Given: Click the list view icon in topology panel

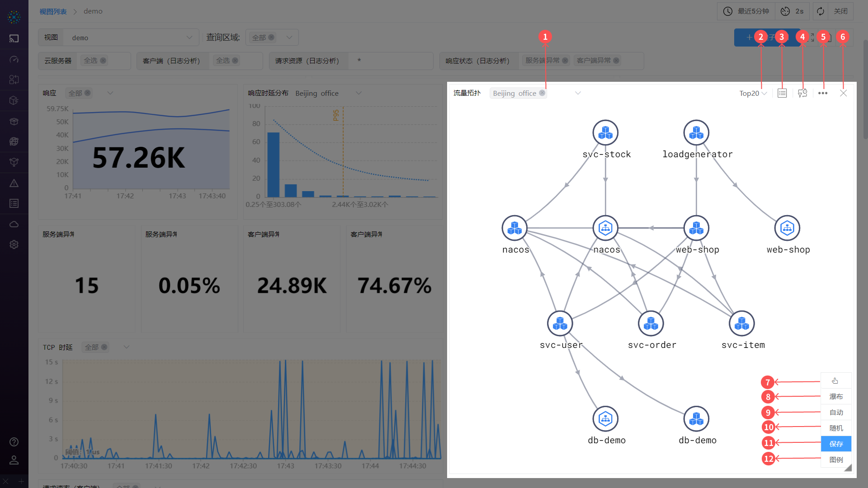Looking at the screenshot, I should click(782, 93).
